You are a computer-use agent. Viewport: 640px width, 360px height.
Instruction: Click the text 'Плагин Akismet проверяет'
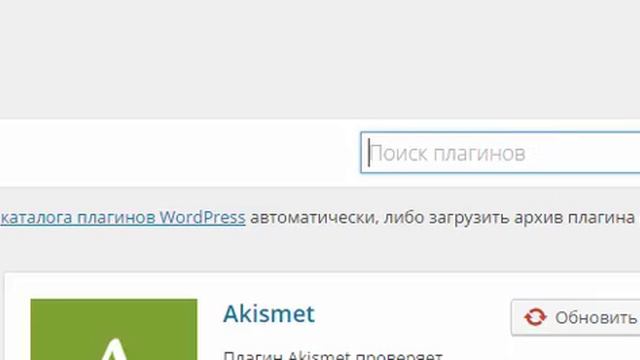(333, 355)
